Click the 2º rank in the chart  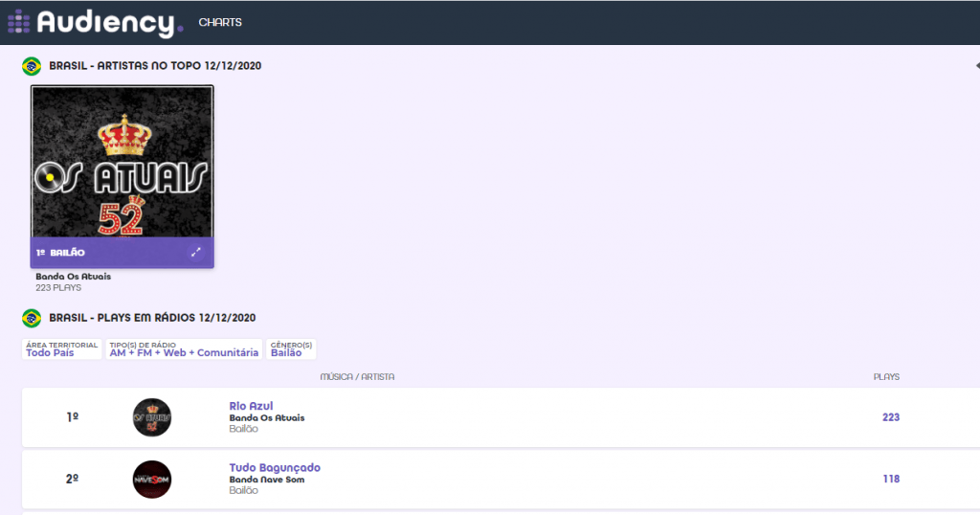pyautogui.click(x=73, y=479)
